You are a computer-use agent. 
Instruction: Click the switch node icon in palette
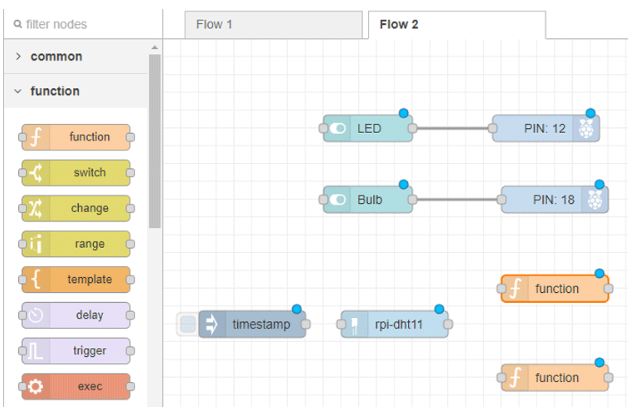(35, 173)
